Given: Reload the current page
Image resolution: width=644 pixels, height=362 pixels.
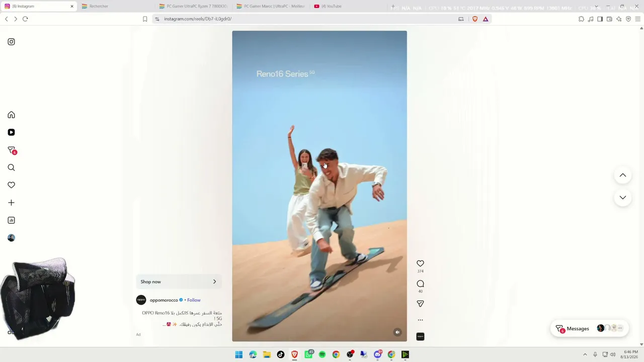Looking at the screenshot, I should [25, 19].
